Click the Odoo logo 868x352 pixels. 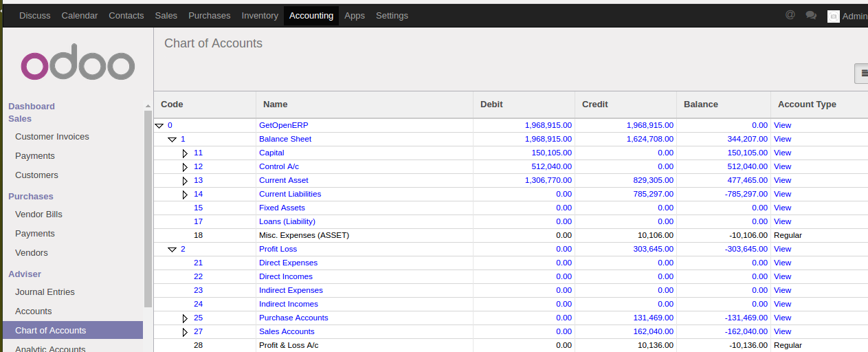(x=78, y=65)
